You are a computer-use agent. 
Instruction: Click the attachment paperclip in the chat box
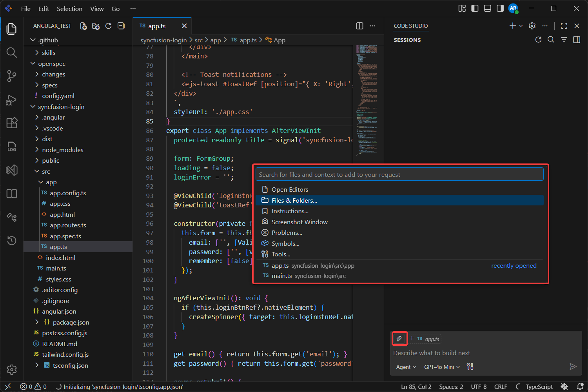pos(399,338)
